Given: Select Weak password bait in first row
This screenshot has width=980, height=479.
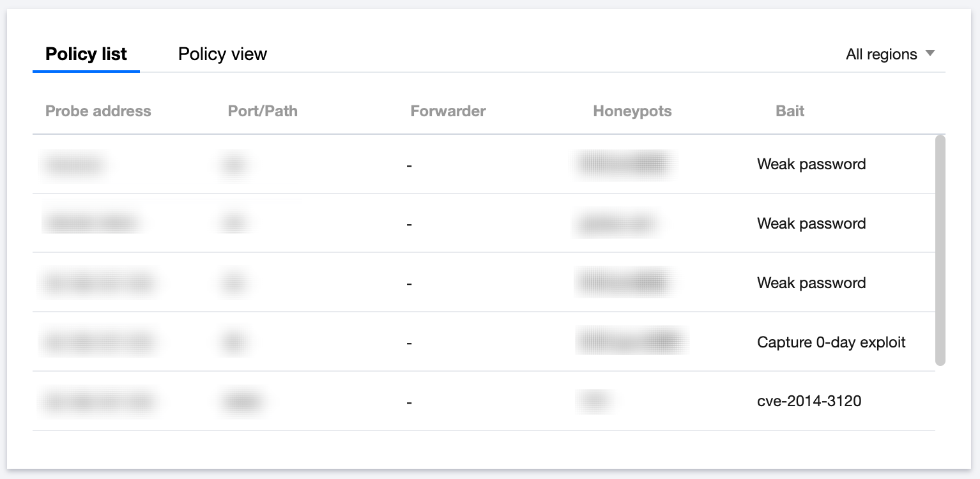Looking at the screenshot, I should (811, 164).
